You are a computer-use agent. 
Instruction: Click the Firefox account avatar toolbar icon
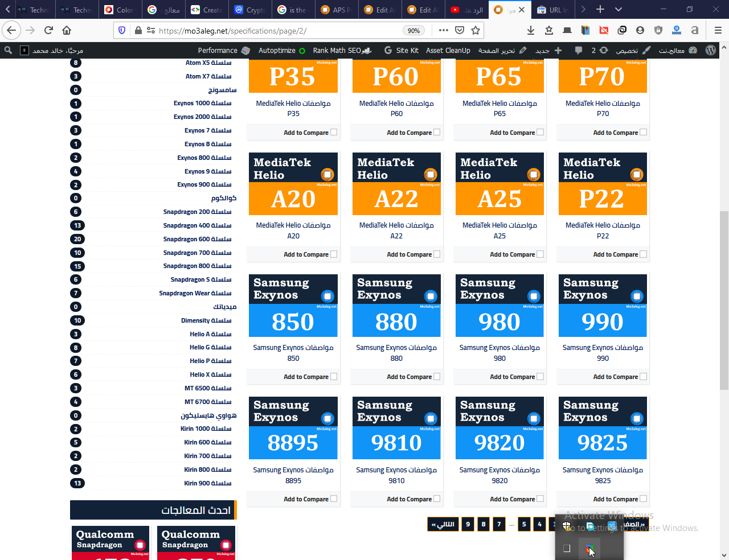[640, 30]
